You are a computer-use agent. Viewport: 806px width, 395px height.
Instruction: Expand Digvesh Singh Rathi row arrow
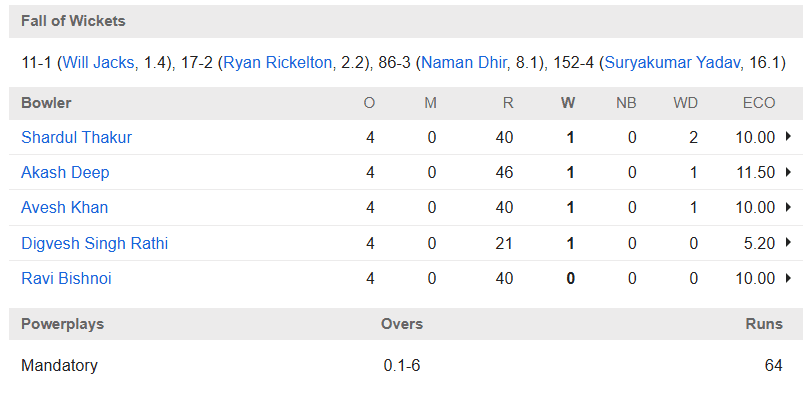(788, 243)
